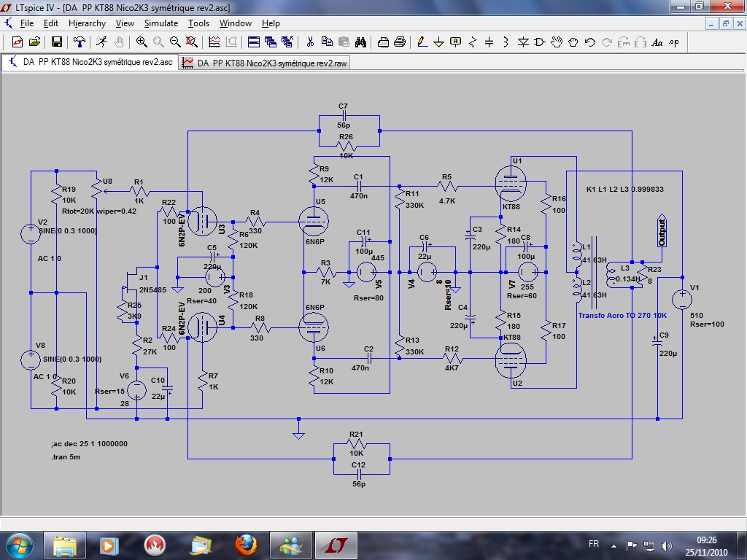Place a Ground symbol tool
This screenshot has width=747, height=560.
pos(438,42)
